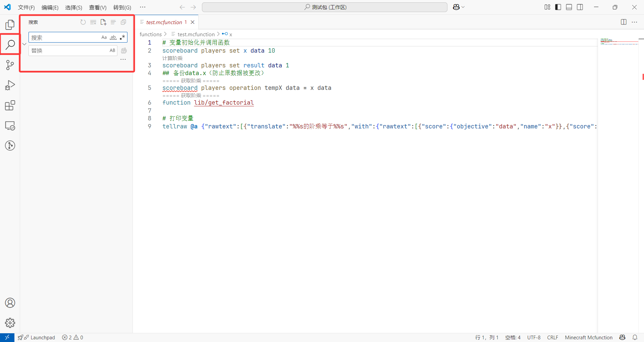Viewport: 644px width, 342px height.
Task: Split the editor to the right
Action: (624, 22)
